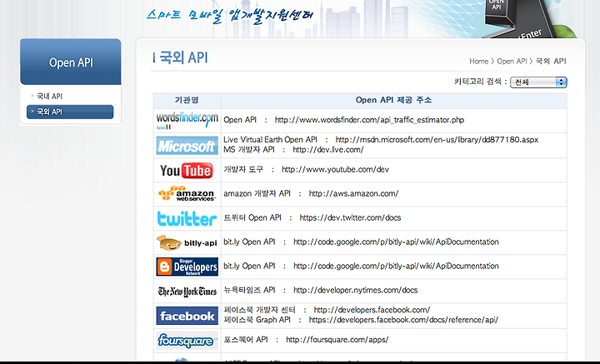
Task: Click the YouTube logo
Action: coord(187,171)
